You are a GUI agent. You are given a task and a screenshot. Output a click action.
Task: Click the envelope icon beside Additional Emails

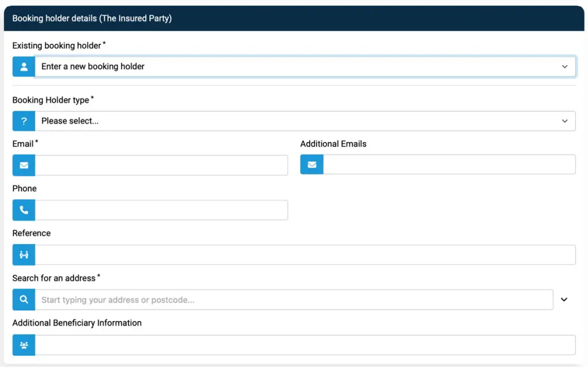tap(312, 165)
